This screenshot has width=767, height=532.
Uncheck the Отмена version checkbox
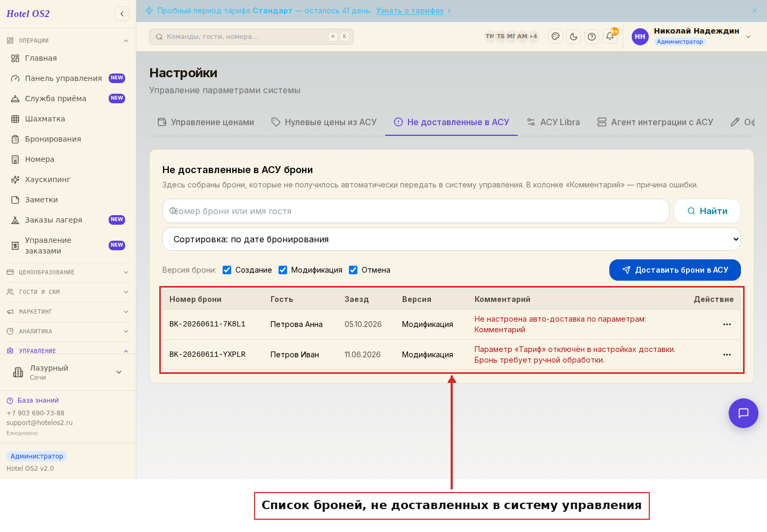coord(353,270)
